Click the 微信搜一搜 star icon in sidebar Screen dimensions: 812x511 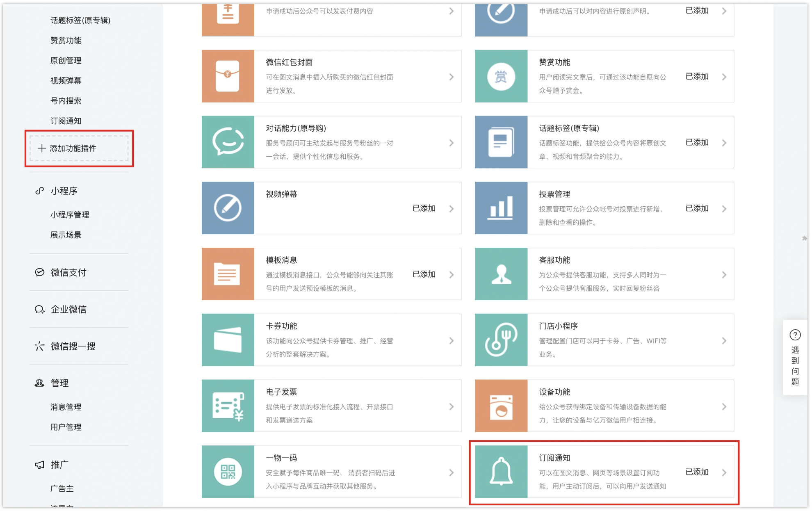pos(39,346)
